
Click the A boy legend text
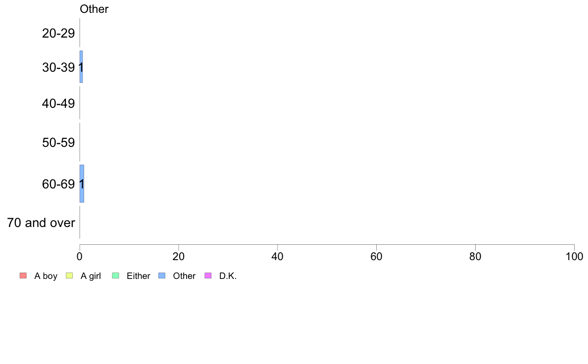pyautogui.click(x=46, y=276)
